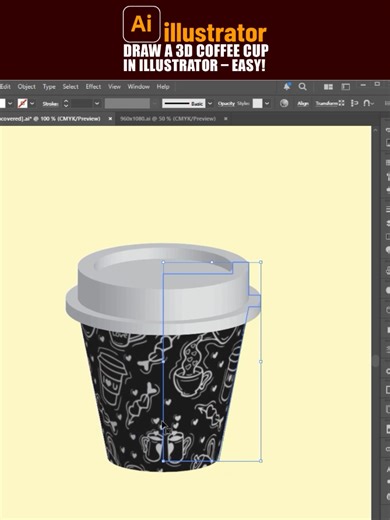Close the 960x1080.ai document tab
This screenshot has width=390, height=520.
(226, 119)
